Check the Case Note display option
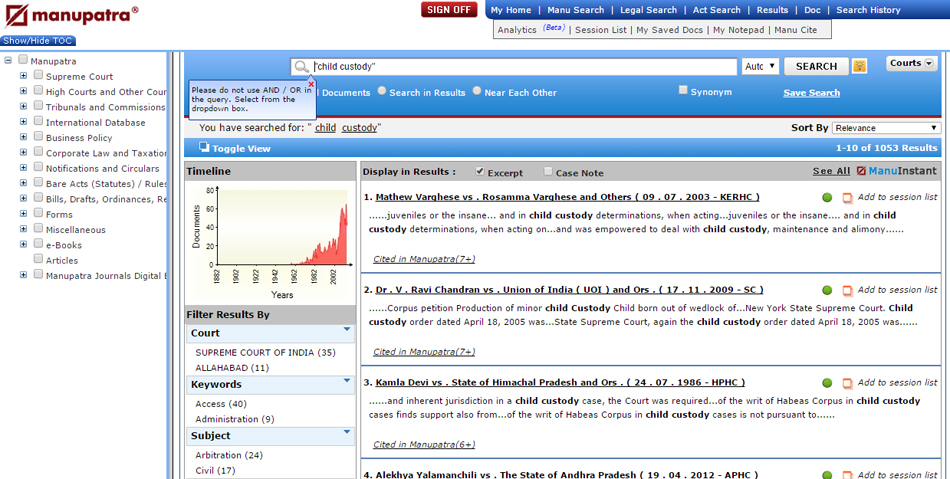The height and width of the screenshot is (479, 950). 548,171
